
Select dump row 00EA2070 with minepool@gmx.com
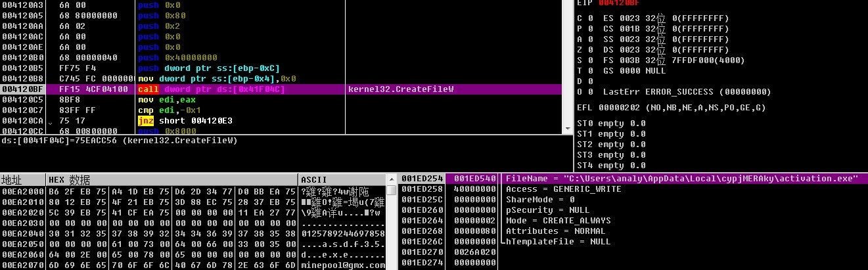click(193, 265)
